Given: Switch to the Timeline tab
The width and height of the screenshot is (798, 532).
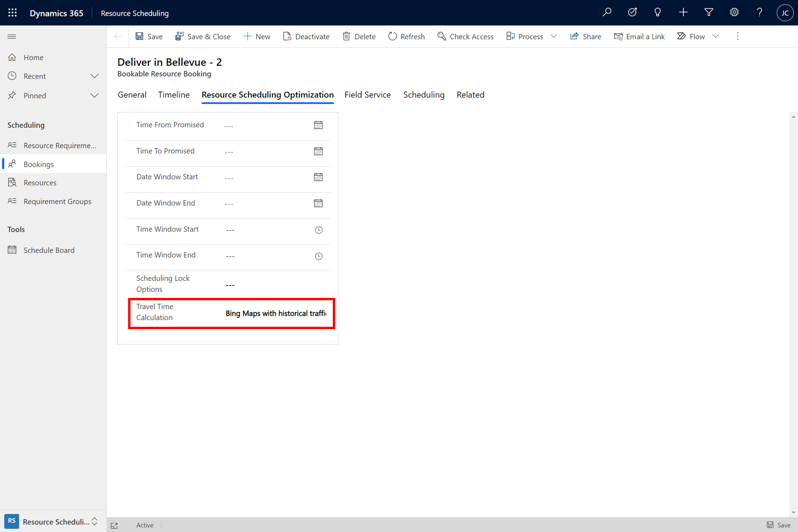Looking at the screenshot, I should tap(173, 95).
